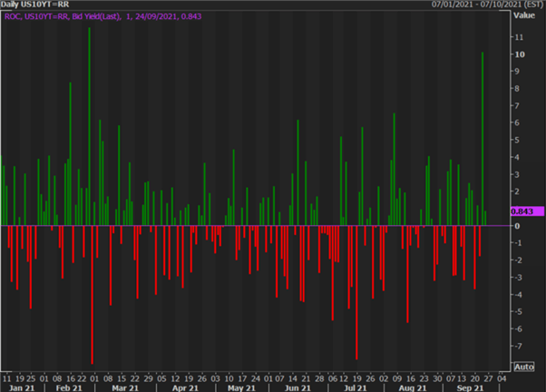Click the Jan 21 month label
546x392 pixels.
pyautogui.click(x=22, y=387)
